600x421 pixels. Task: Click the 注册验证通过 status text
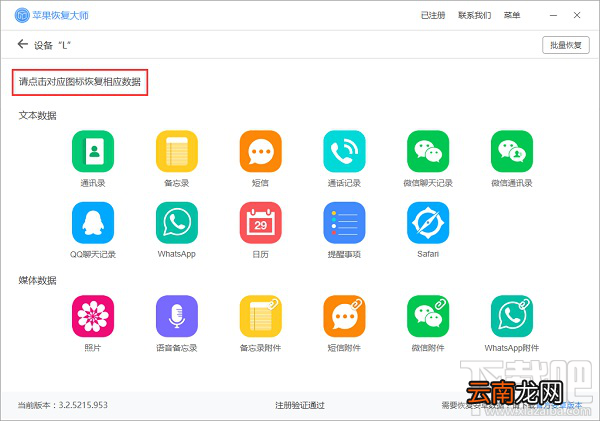pyautogui.click(x=300, y=405)
